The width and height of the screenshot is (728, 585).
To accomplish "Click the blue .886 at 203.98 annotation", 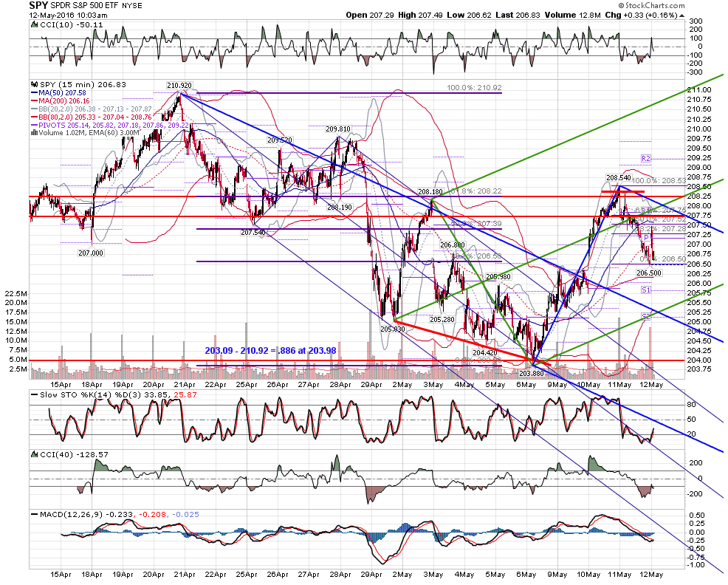I will [270, 350].
